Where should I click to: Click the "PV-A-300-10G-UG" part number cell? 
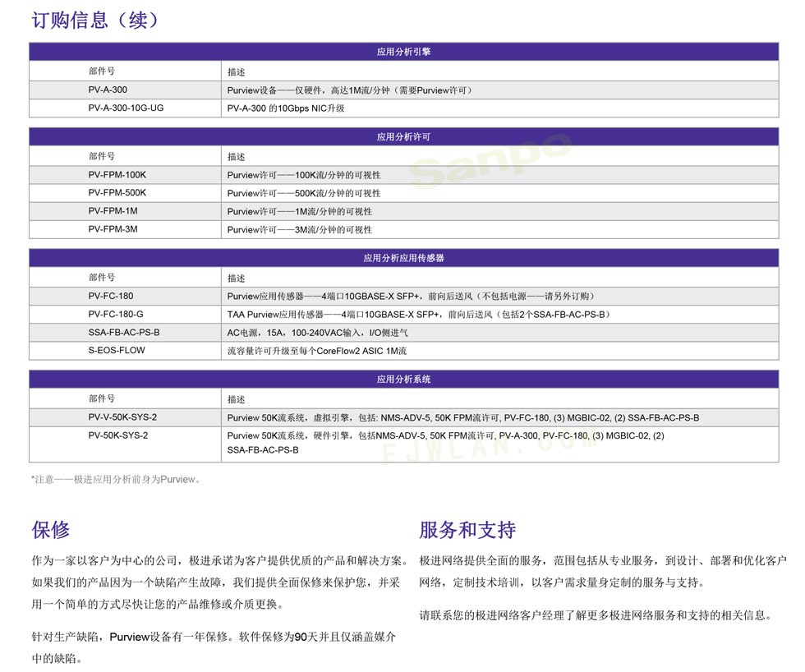[126, 108]
